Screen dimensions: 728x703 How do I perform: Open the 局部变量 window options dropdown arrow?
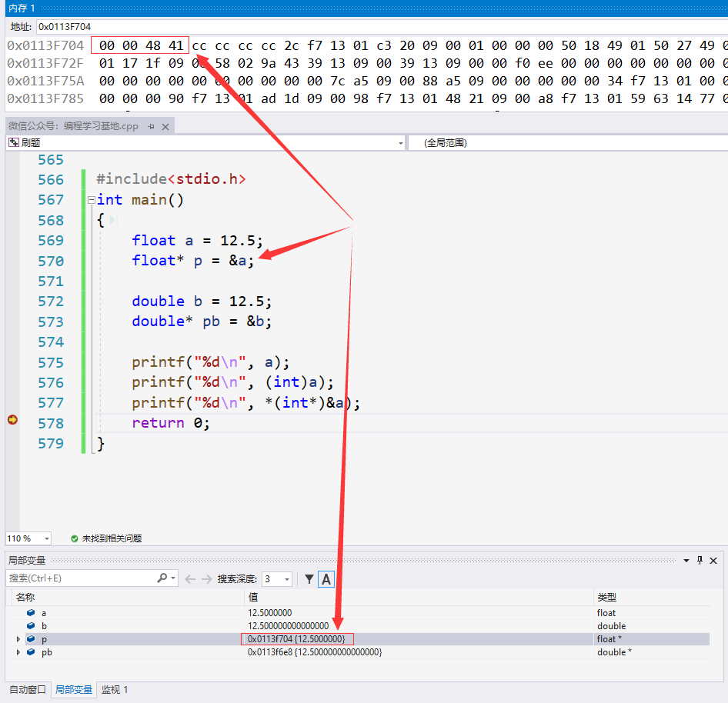(x=686, y=560)
